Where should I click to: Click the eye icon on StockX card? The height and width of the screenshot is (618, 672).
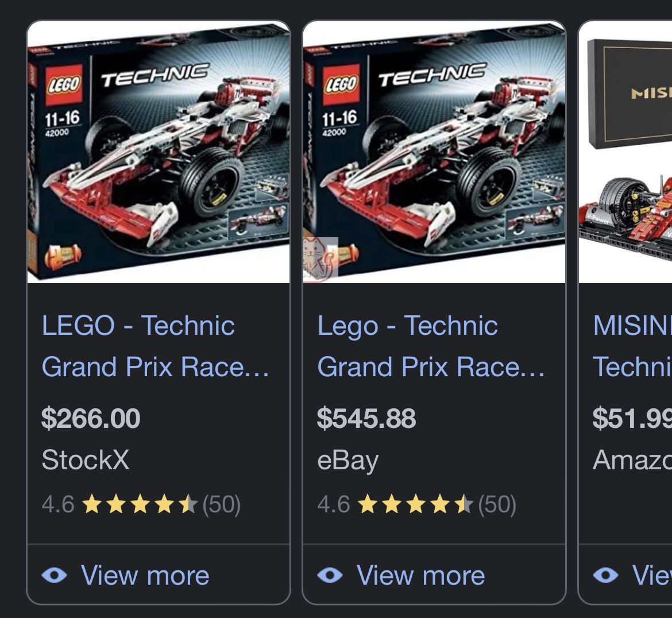tap(55, 575)
